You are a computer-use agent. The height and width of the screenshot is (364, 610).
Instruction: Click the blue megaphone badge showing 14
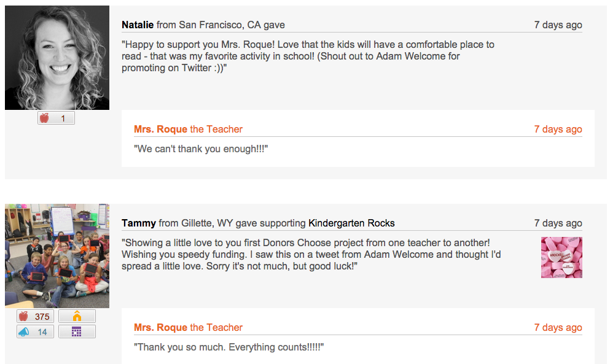click(35, 331)
